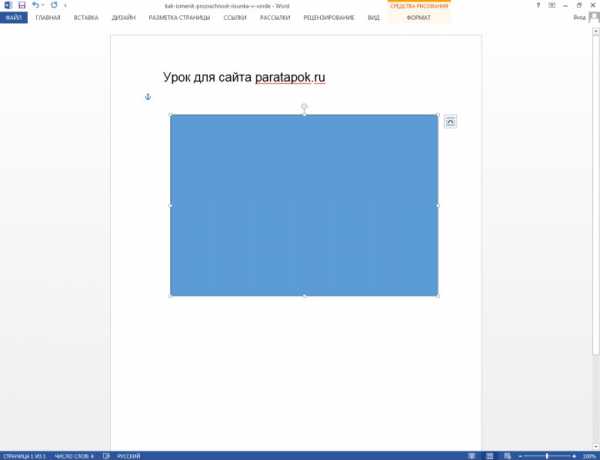Image resolution: width=600 pixels, height=460 pixels.
Task: Switch to Read Mode view icon
Action: point(472,456)
